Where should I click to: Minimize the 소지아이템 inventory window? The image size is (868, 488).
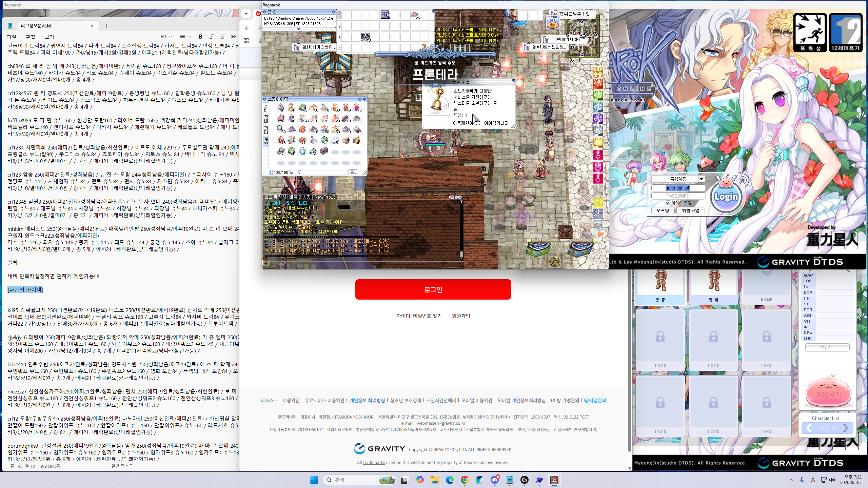pos(360,99)
